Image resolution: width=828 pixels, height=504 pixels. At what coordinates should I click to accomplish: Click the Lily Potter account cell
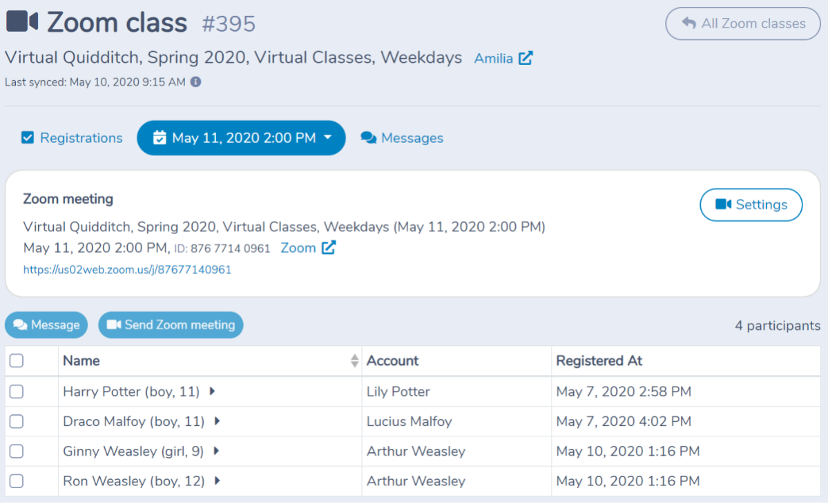(x=456, y=391)
